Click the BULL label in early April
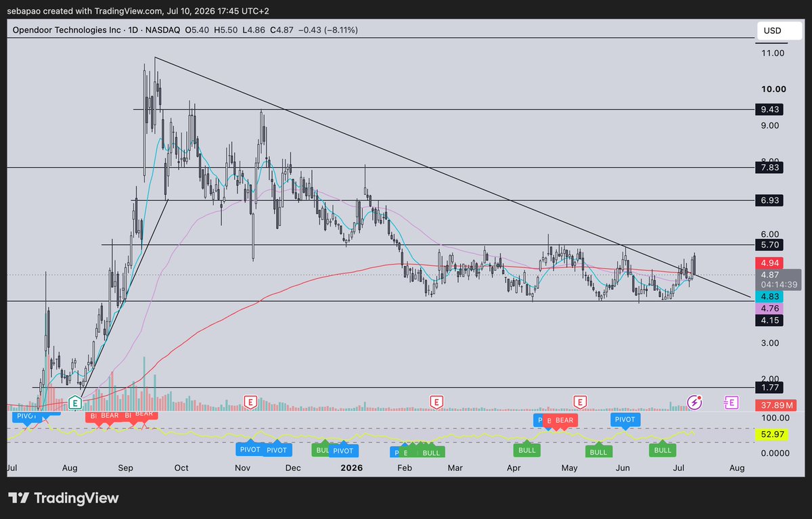This screenshot has width=812, height=519. click(526, 449)
